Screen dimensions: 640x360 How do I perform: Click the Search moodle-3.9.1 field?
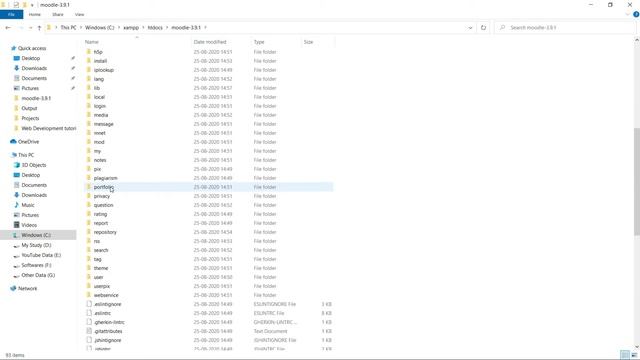(565, 28)
